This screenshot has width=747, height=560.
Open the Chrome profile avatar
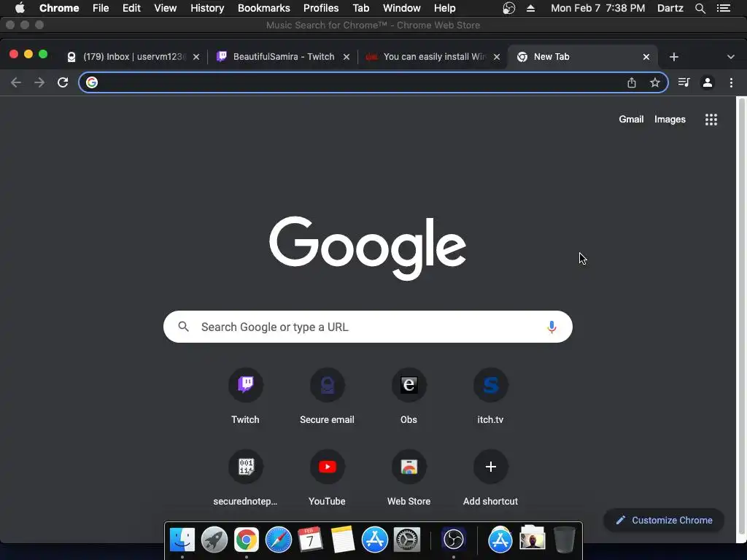pyautogui.click(x=708, y=82)
